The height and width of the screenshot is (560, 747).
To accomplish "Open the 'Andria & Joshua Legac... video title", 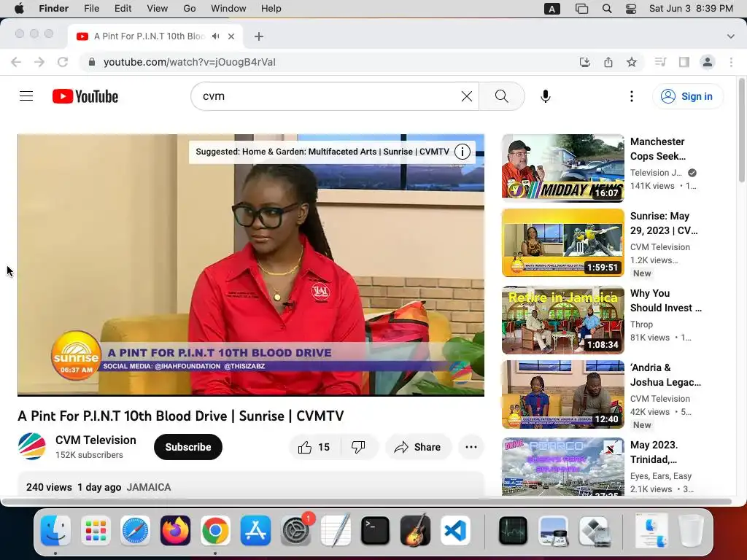I will (665, 375).
